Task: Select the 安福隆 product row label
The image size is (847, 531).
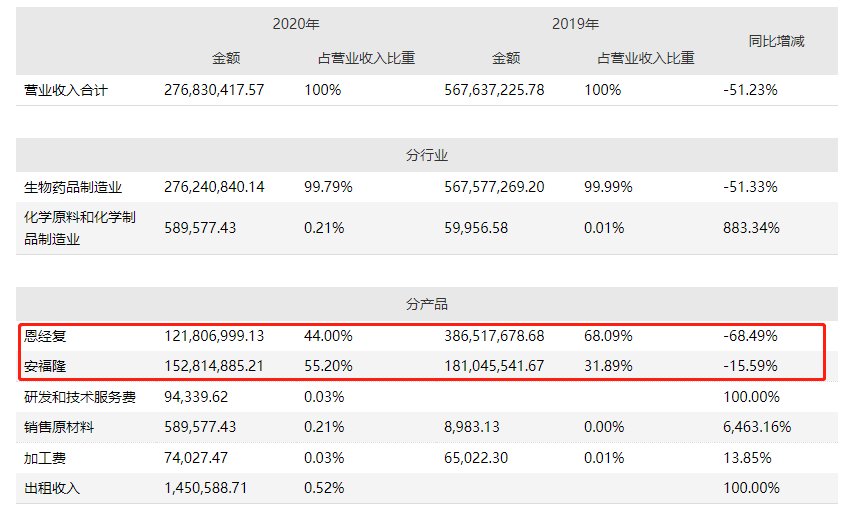Action: [x=45, y=366]
